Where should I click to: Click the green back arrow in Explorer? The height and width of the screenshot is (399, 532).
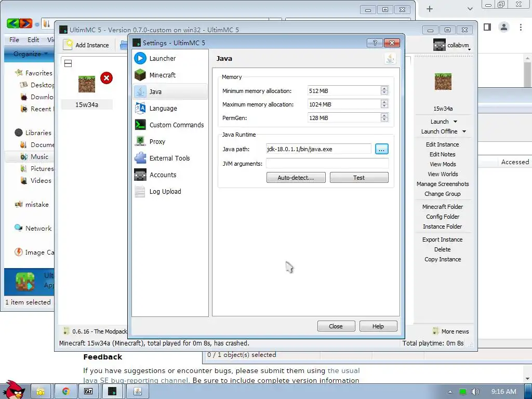(x=13, y=23)
